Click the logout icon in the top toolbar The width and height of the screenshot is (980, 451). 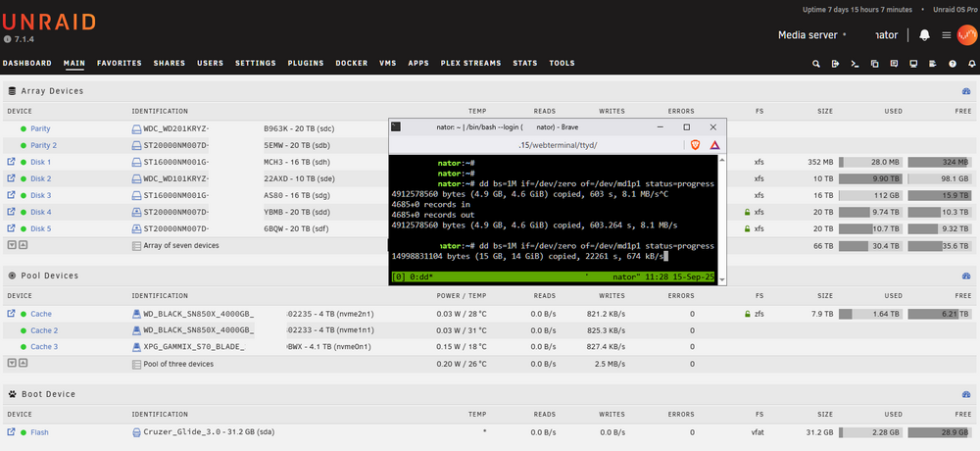tap(836, 64)
